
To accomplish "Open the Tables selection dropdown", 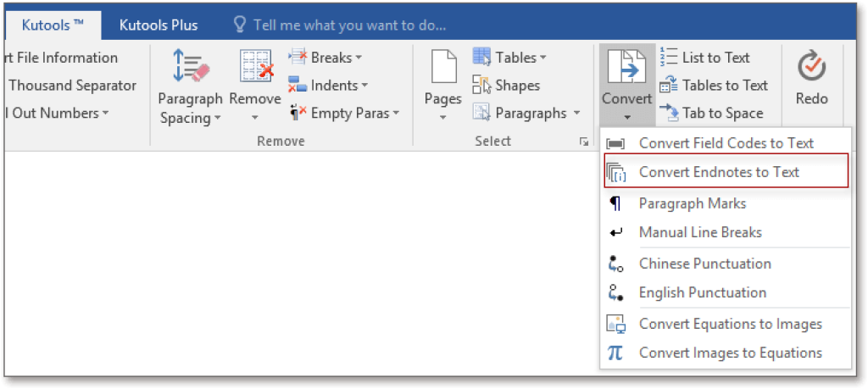I will (x=543, y=58).
